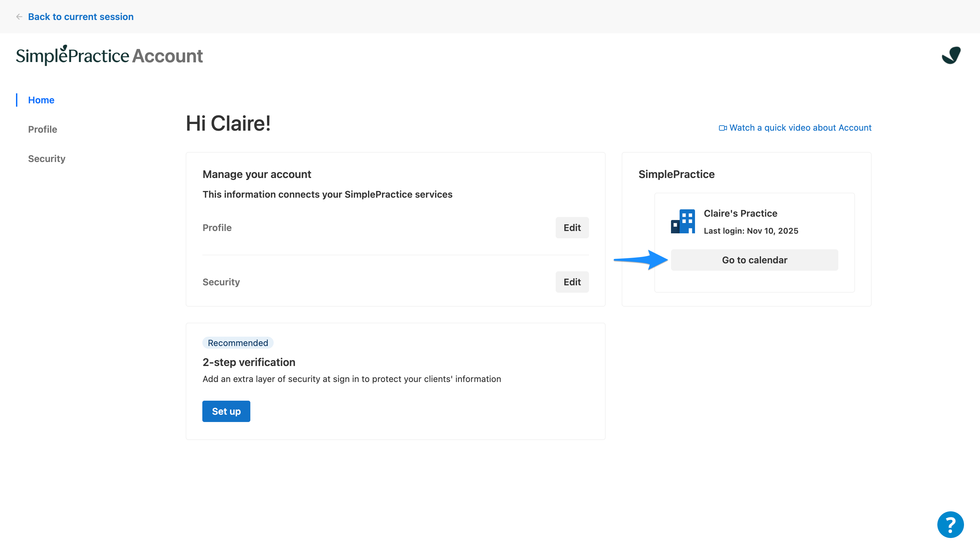Click the SimplePractice Account logo
Viewport: 980px width, 554px height.
click(x=109, y=56)
